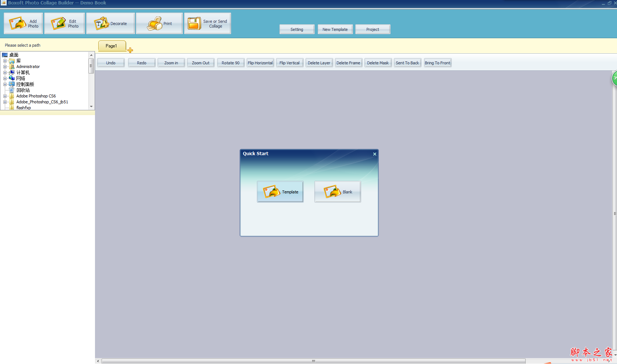Choose Template in the Quick Start dialog
617x364 pixels.
280,192
